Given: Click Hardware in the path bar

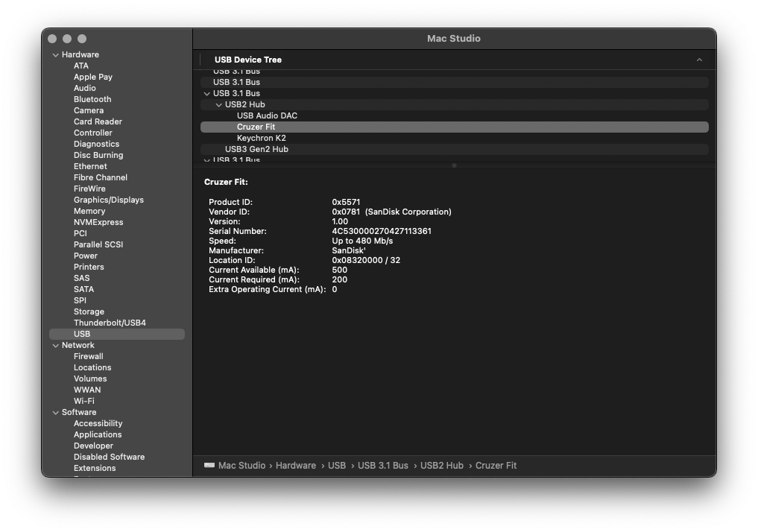Looking at the screenshot, I should [x=296, y=466].
